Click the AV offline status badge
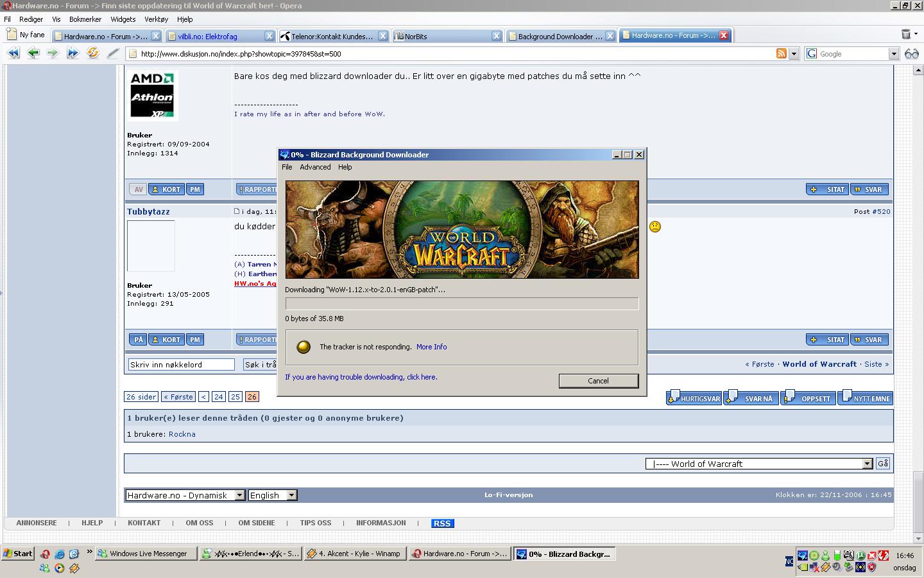924x578 pixels. (138, 189)
